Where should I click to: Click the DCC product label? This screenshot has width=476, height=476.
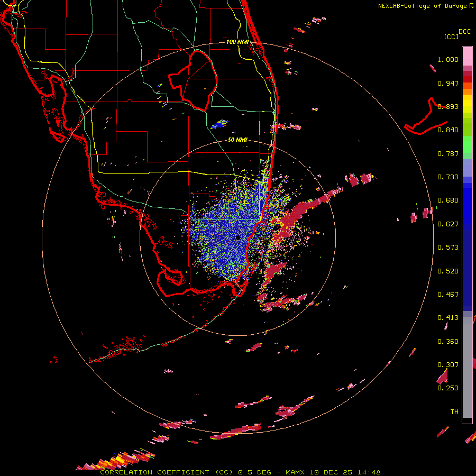click(465, 32)
